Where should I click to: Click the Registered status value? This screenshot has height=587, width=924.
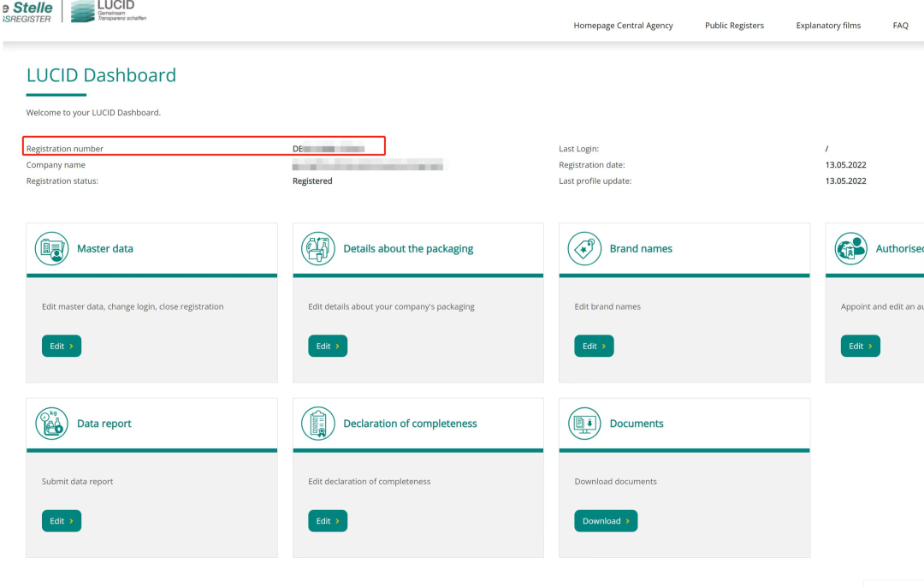pyautogui.click(x=312, y=181)
